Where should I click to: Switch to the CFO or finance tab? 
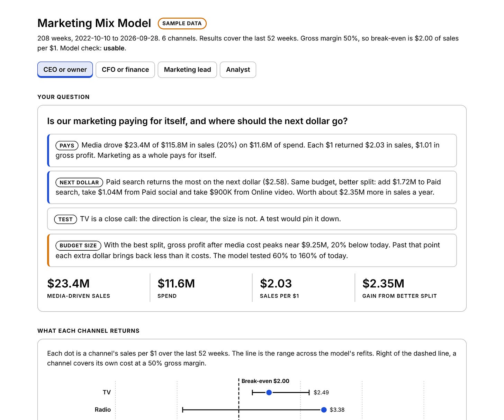125,70
